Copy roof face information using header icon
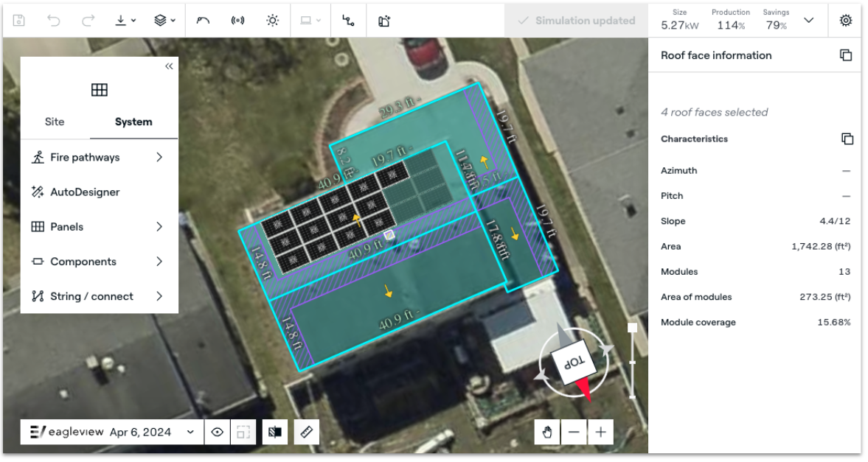Image resolution: width=868 pixels, height=462 pixels. pyautogui.click(x=846, y=55)
